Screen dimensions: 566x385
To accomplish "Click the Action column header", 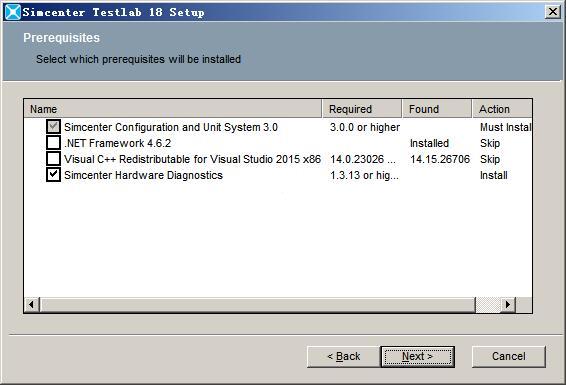I will pyautogui.click(x=502, y=109).
